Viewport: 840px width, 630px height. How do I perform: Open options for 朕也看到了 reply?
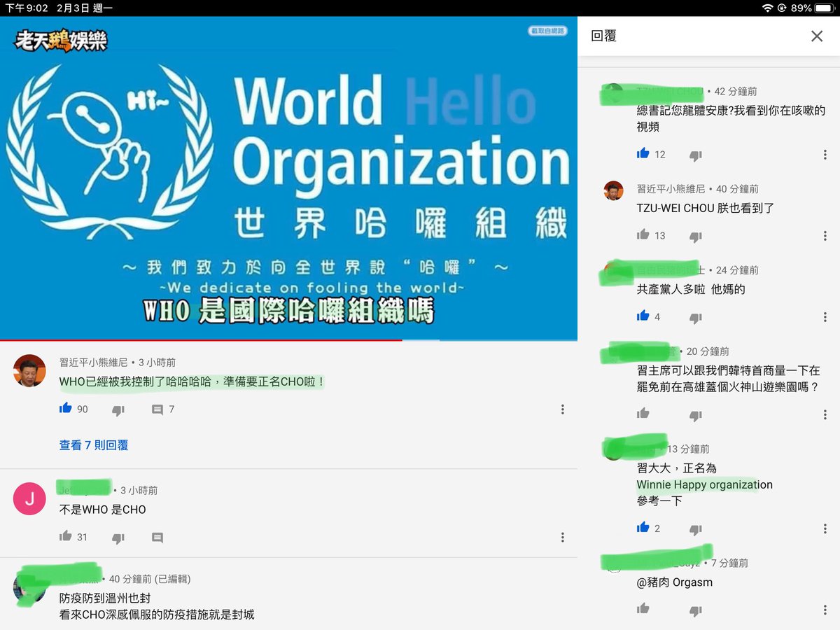[825, 236]
